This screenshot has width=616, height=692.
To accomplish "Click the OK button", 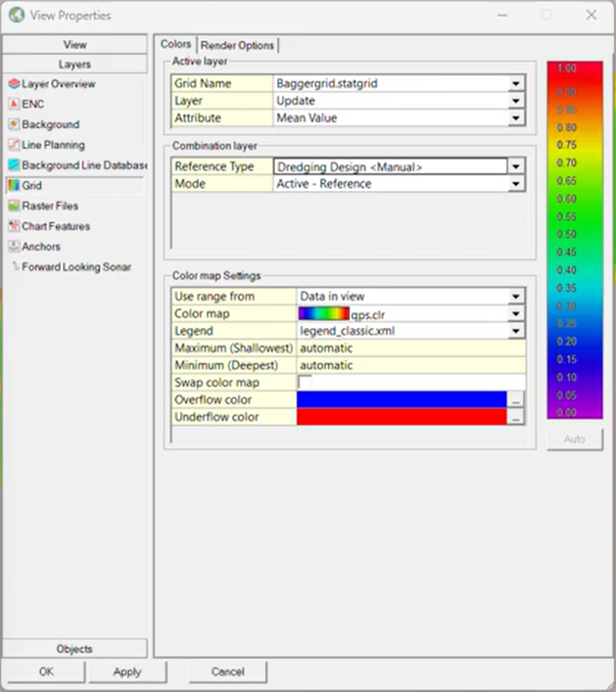I will pyautogui.click(x=45, y=671).
